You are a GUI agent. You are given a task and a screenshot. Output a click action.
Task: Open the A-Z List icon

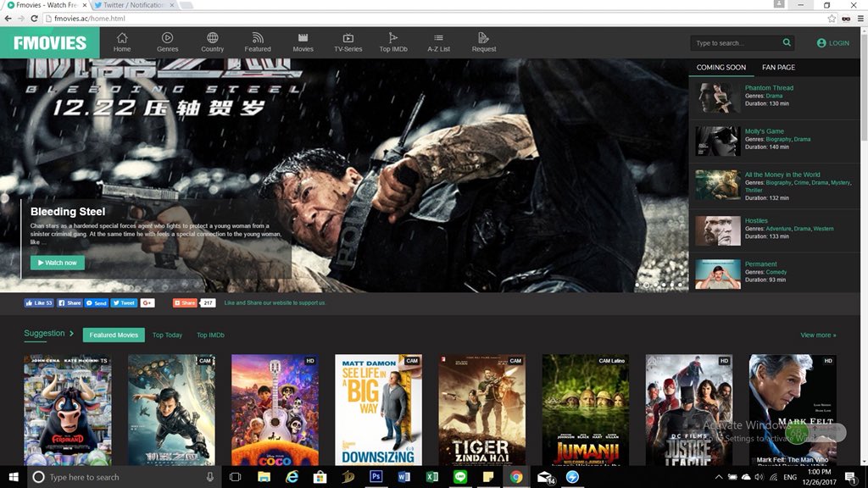[x=438, y=37]
